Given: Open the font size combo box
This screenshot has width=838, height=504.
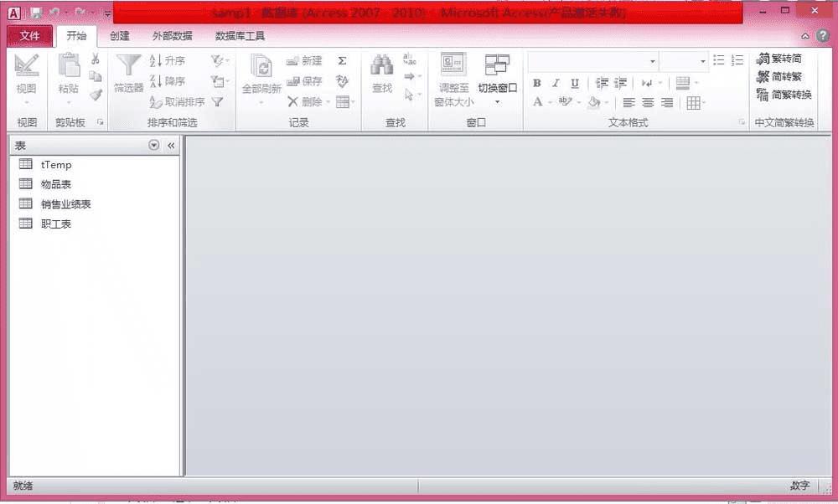Looking at the screenshot, I should click(703, 61).
